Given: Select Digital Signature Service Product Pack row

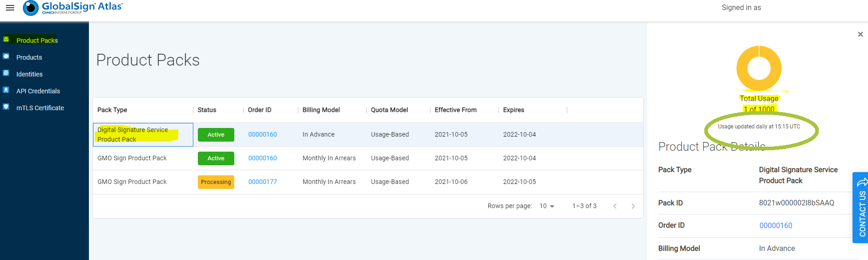Looking at the screenshot, I should [x=368, y=134].
